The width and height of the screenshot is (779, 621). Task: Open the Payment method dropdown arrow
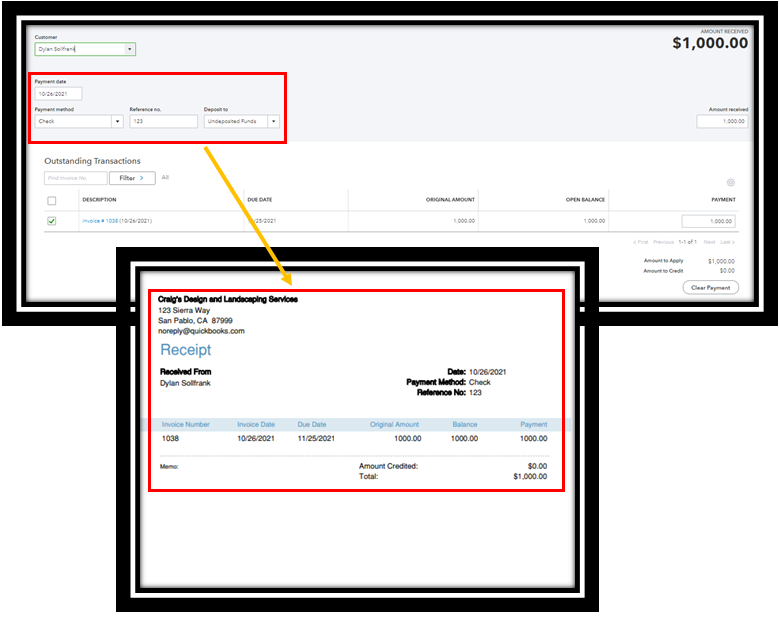(118, 122)
